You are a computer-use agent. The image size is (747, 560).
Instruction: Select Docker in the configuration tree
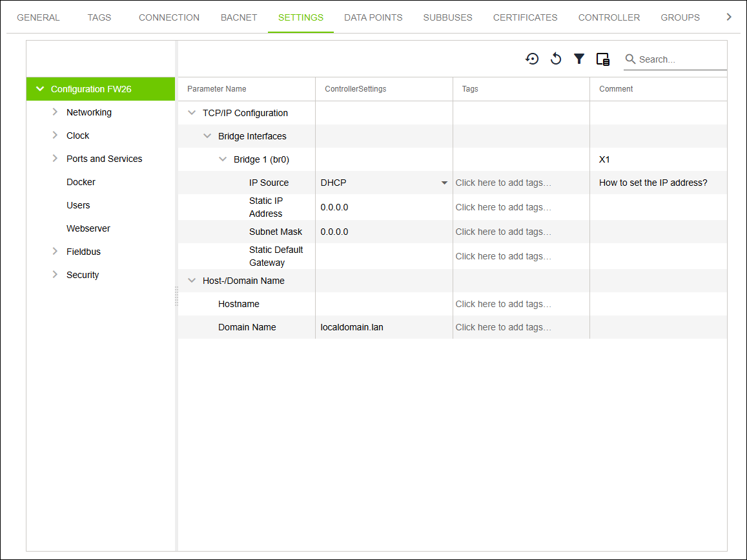[81, 182]
